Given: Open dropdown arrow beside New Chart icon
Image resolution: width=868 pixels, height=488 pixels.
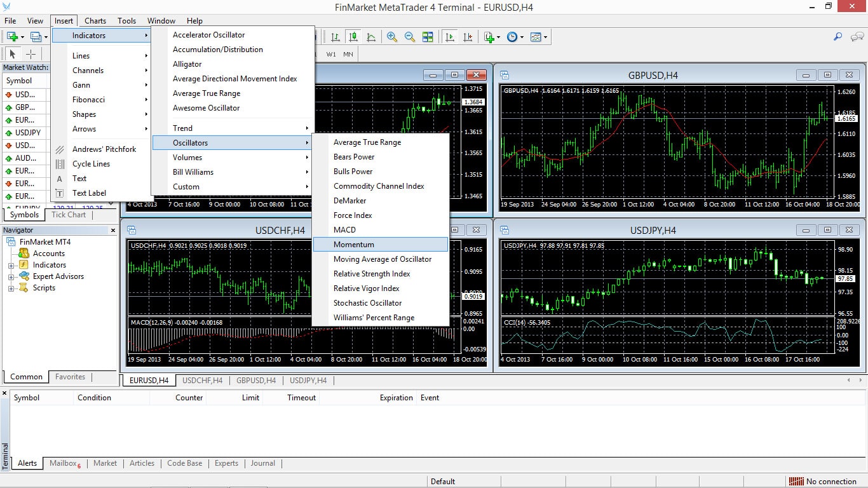Looking at the screenshot, I should click(x=22, y=37).
